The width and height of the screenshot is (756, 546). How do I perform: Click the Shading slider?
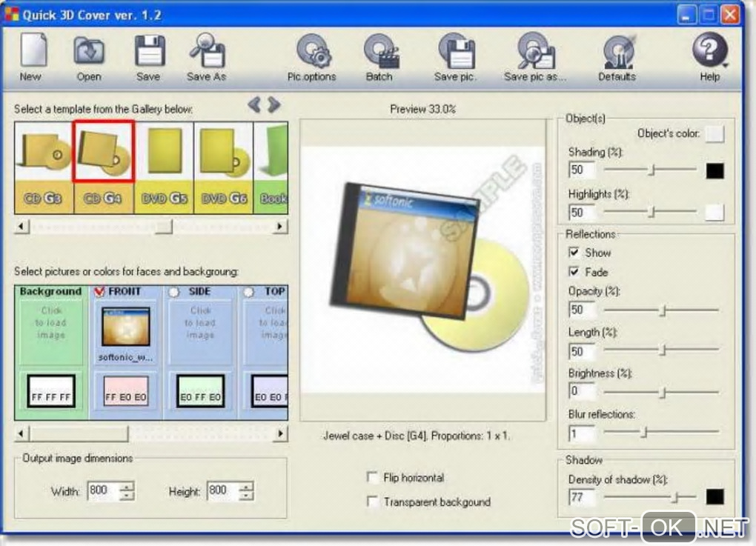click(650, 170)
